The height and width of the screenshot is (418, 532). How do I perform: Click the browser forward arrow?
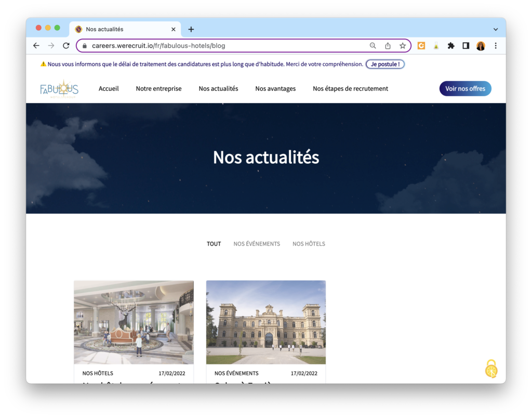point(51,46)
